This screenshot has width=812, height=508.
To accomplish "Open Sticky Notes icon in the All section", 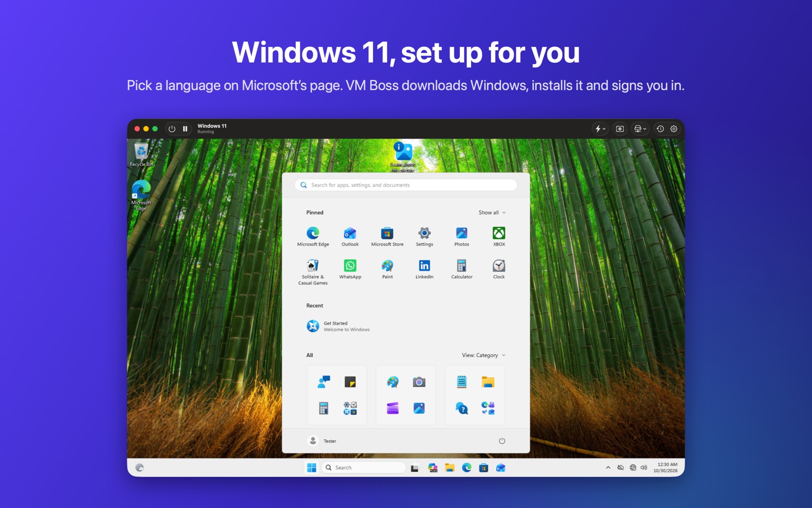I will pyautogui.click(x=350, y=382).
